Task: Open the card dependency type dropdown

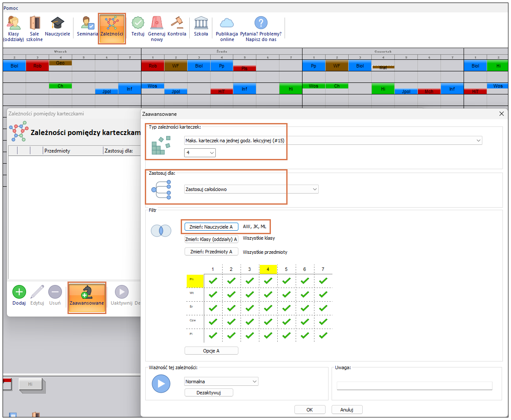Action: [x=333, y=141]
